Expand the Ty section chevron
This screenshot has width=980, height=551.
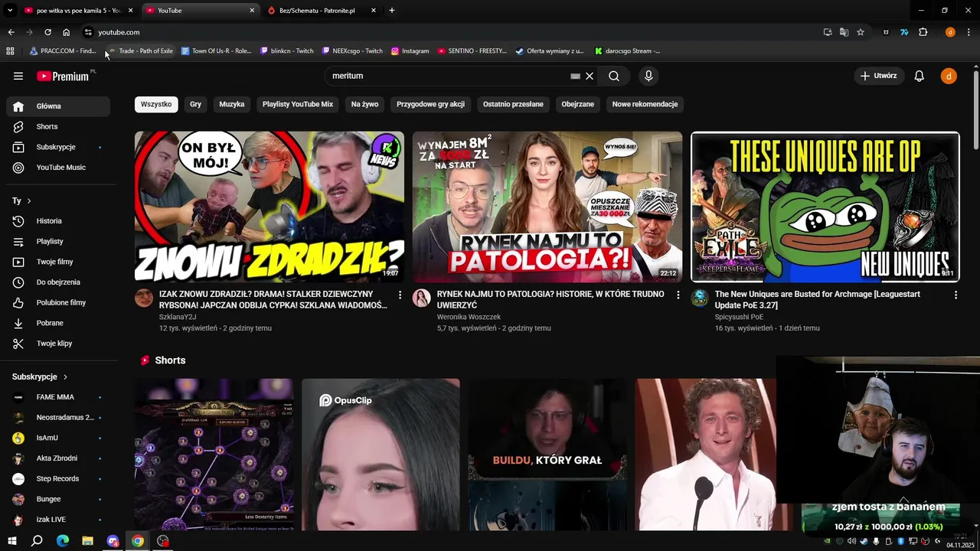pyautogui.click(x=29, y=201)
